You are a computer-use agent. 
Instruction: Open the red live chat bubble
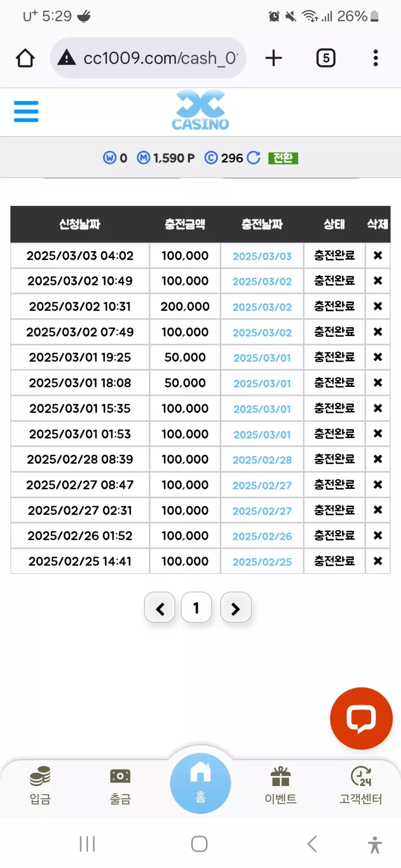(361, 719)
